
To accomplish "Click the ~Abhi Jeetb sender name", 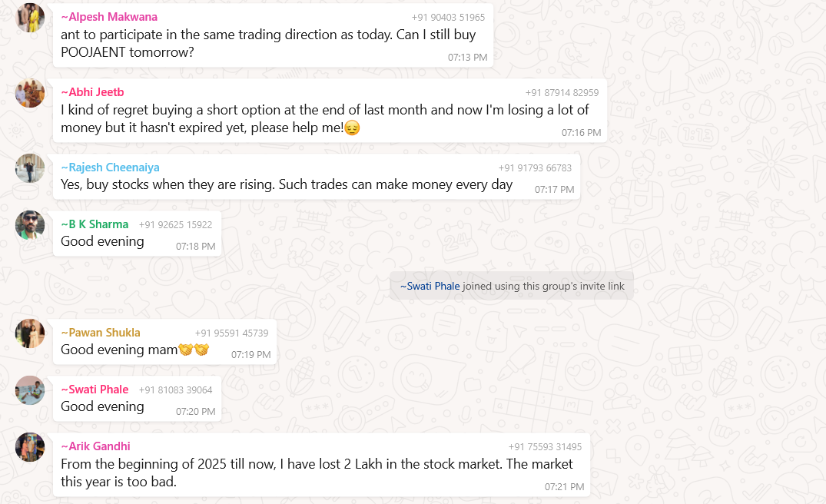I will coord(92,92).
